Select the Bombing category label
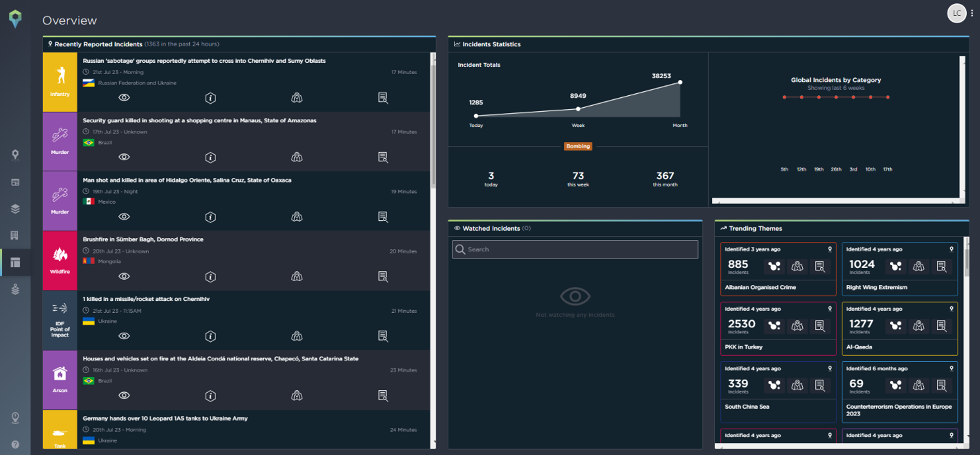This screenshot has width=980, height=455. coord(578,146)
